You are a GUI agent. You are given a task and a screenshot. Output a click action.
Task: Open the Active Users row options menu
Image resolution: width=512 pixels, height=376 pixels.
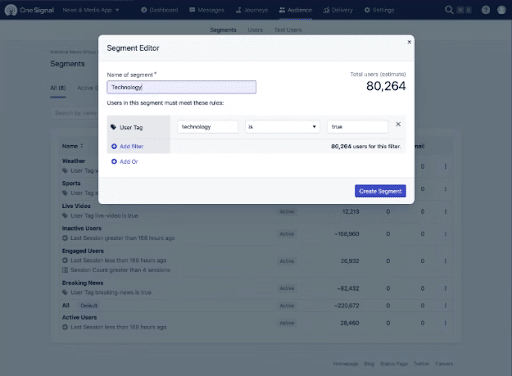[x=445, y=323]
